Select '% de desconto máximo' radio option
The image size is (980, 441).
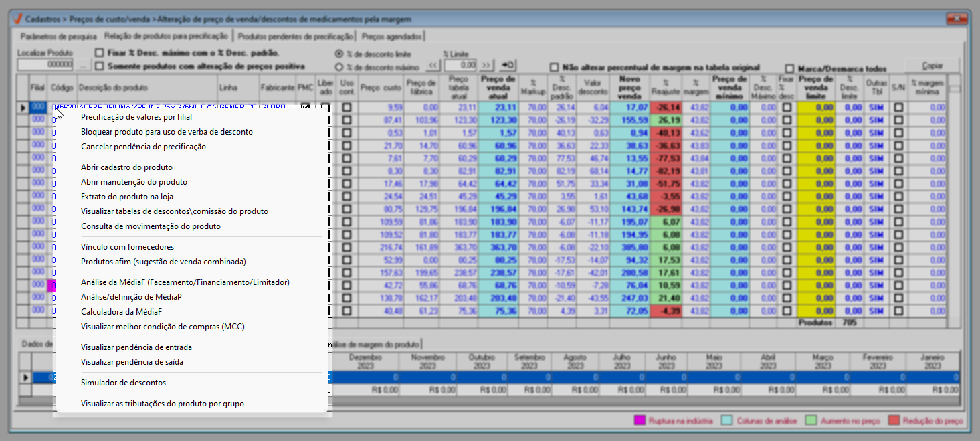[x=339, y=67]
